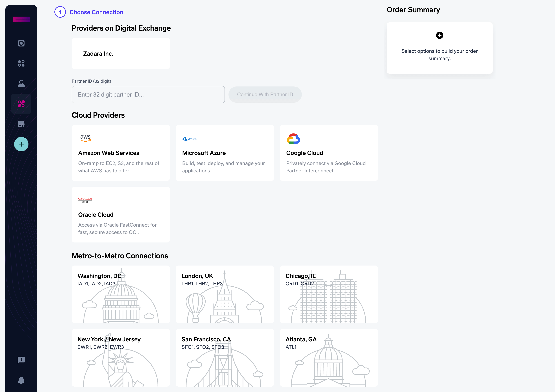
Task: Click the plus icon in Order Summary
Action: (439, 35)
